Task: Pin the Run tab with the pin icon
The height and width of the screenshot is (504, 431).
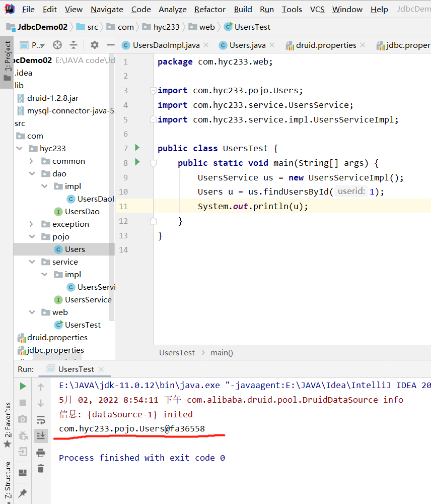Action: [23, 493]
